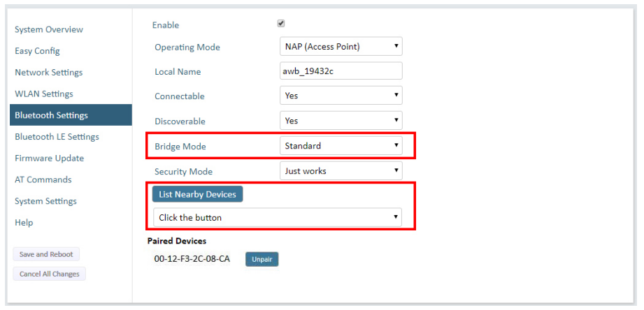This screenshot has width=644, height=310.
Task: Change the Bridge Mode dropdown
Action: (341, 145)
